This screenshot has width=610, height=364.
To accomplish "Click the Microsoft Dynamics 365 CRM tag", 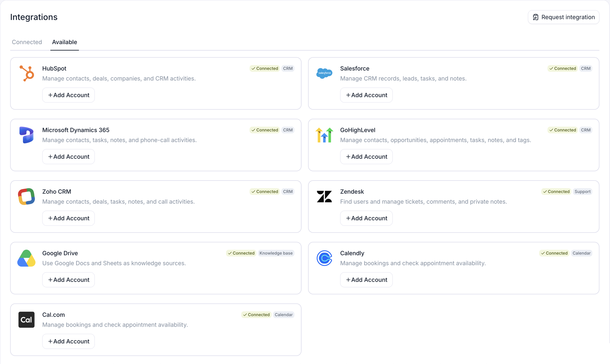I will coord(288,130).
